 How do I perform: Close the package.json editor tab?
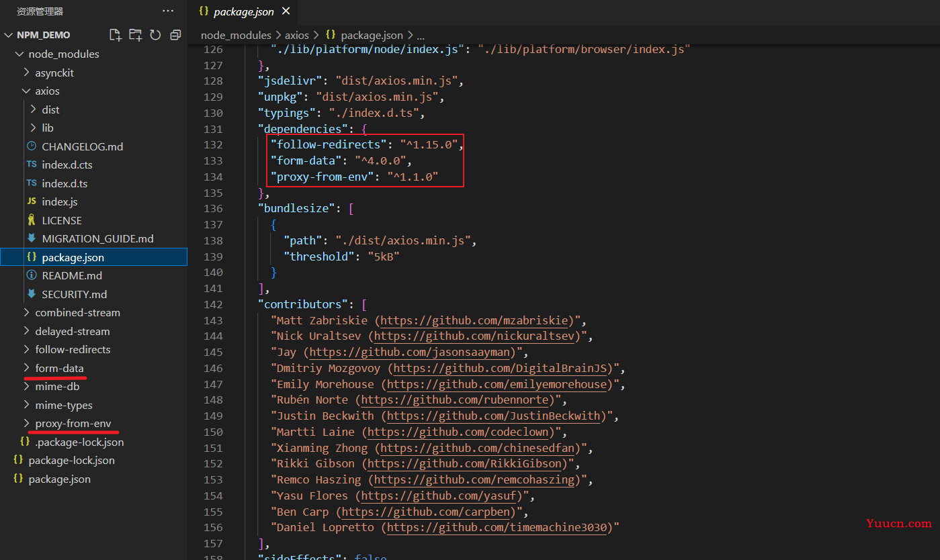point(286,12)
